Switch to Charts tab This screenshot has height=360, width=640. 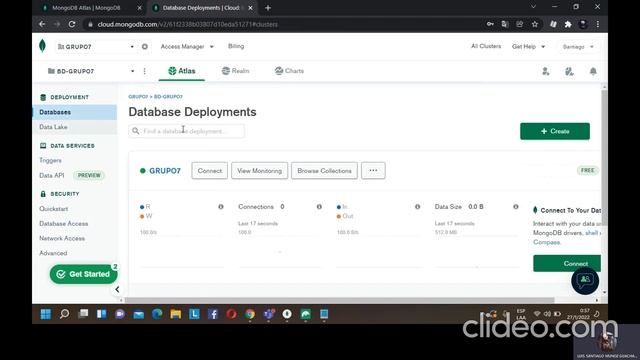[289, 71]
